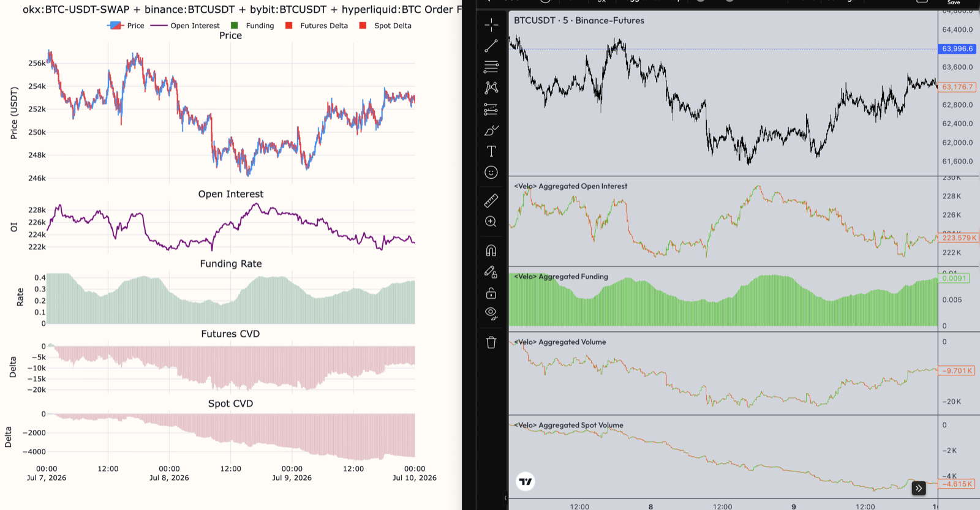The height and width of the screenshot is (510, 980).
Task: Open the chart patterns tool
Action: pos(491,88)
